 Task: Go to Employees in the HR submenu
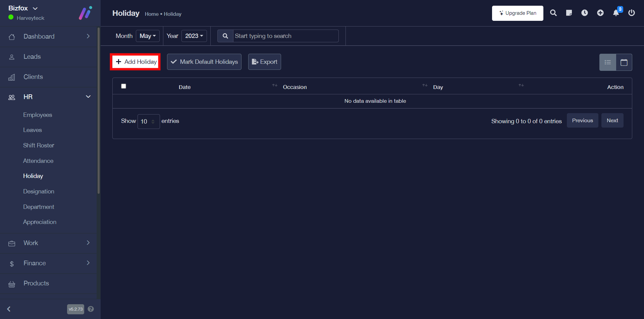click(x=38, y=115)
